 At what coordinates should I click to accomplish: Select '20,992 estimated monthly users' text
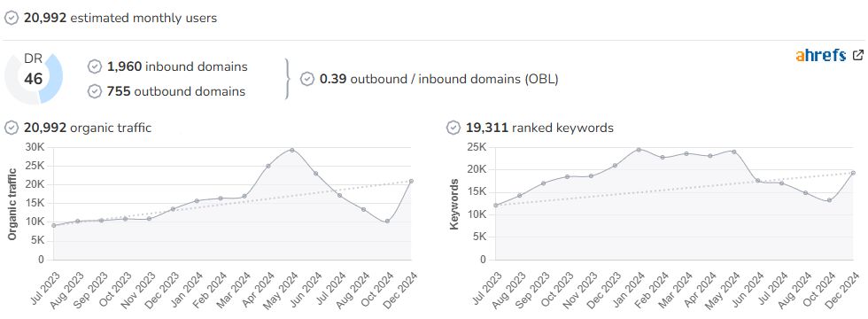tap(120, 18)
